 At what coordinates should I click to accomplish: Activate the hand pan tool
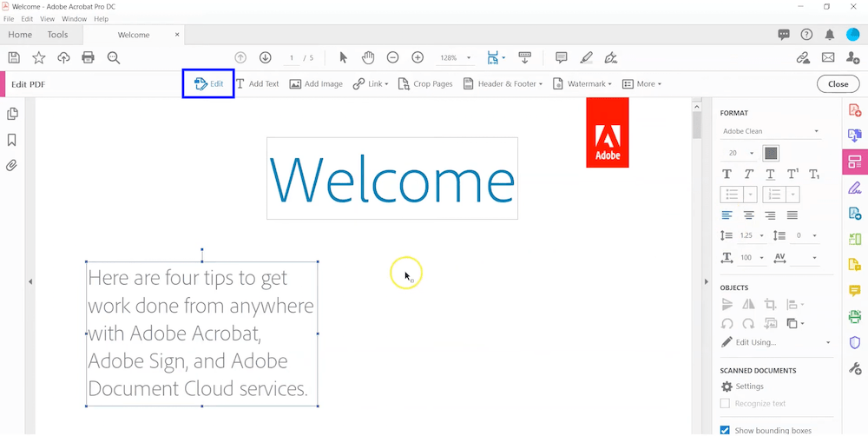(368, 57)
